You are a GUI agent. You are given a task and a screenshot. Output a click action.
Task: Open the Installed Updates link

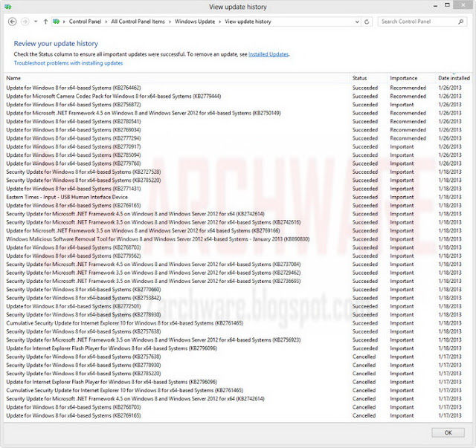(268, 54)
